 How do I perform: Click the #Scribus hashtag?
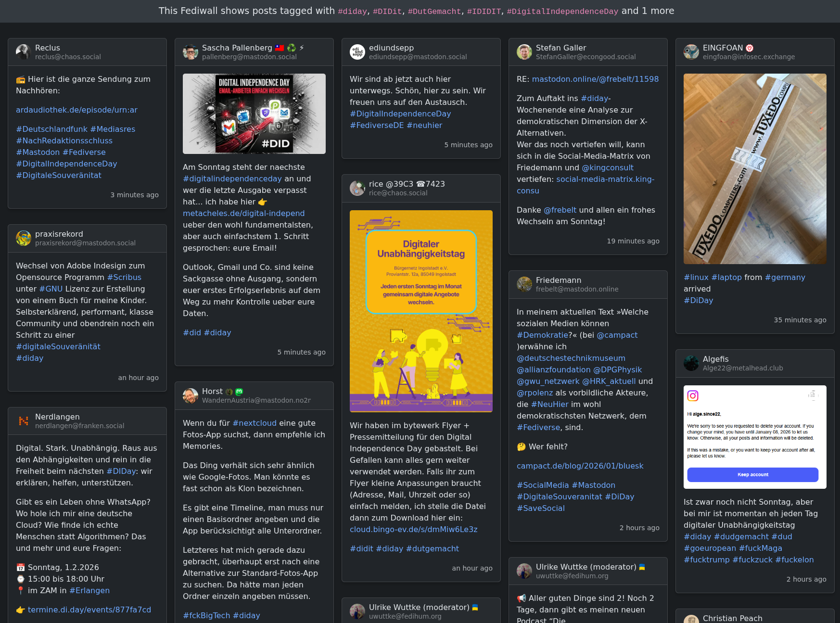pyautogui.click(x=124, y=277)
